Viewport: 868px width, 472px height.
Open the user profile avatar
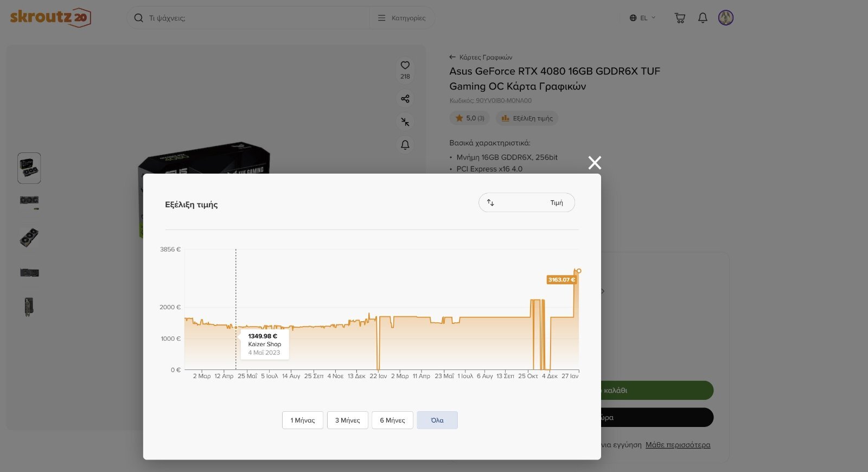[x=726, y=18]
